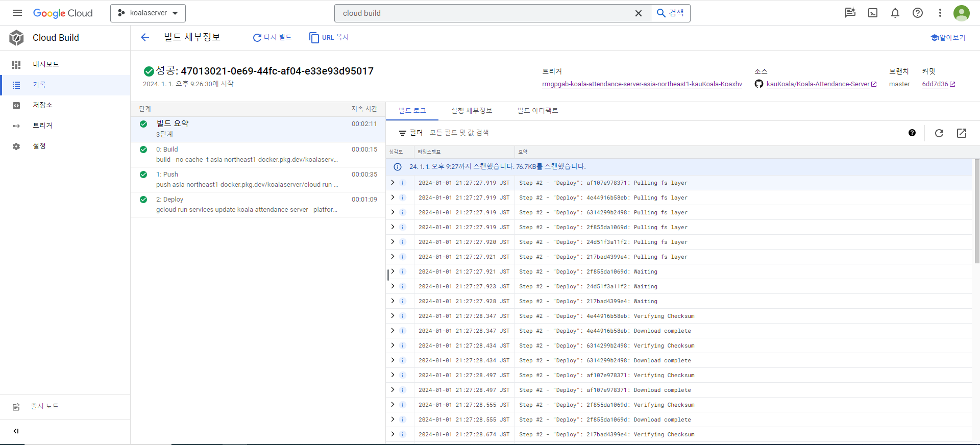Select step 2: Deploy row
Screen dimensions: 980x445
coord(258,205)
